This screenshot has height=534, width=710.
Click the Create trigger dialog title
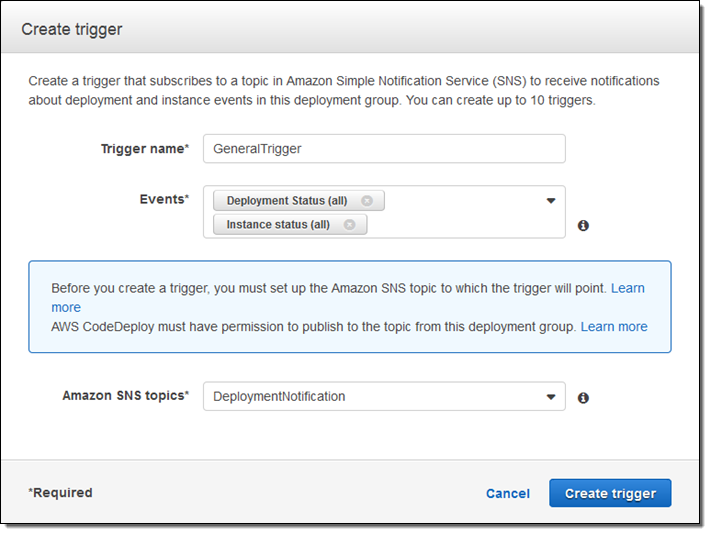(72, 29)
